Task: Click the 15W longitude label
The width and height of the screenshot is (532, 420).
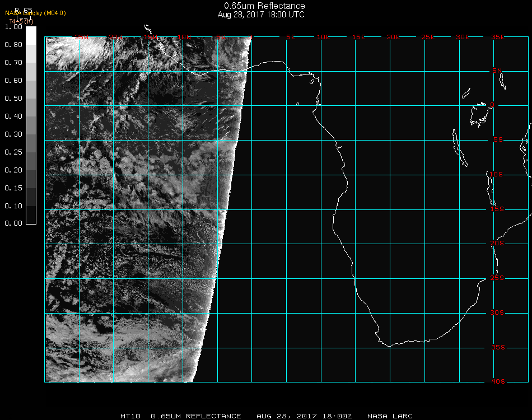Action: pyautogui.click(x=150, y=37)
